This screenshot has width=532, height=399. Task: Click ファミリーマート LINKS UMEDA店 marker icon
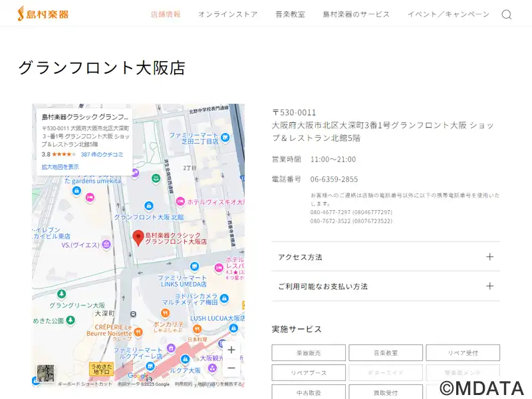[194, 267]
